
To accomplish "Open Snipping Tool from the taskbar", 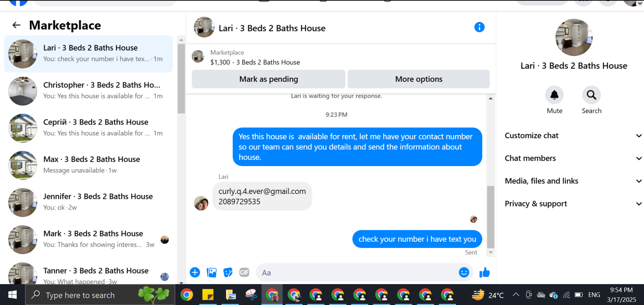I will click(251, 295).
